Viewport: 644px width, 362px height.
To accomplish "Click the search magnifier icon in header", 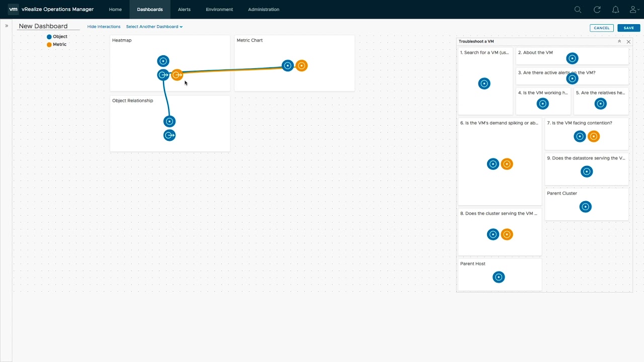I will coord(578,10).
